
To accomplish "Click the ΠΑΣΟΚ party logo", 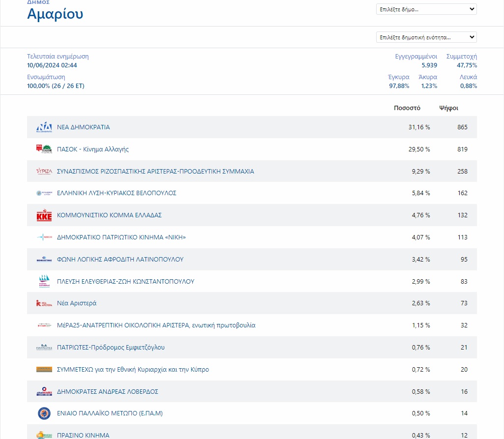I will 44,149.
